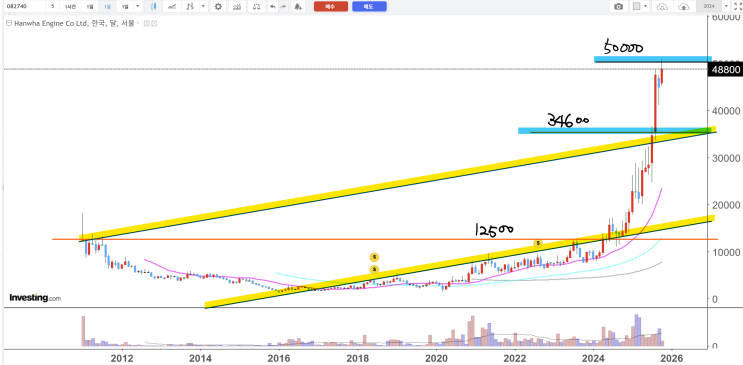The image size is (743, 365).
Task: Select the bar chart type icon
Action: pos(190,7)
